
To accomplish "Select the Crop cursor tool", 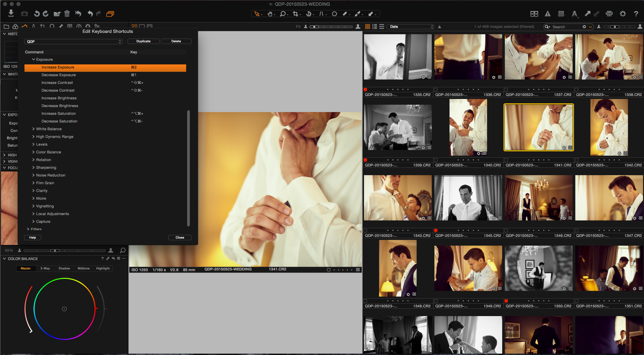I will (296, 14).
